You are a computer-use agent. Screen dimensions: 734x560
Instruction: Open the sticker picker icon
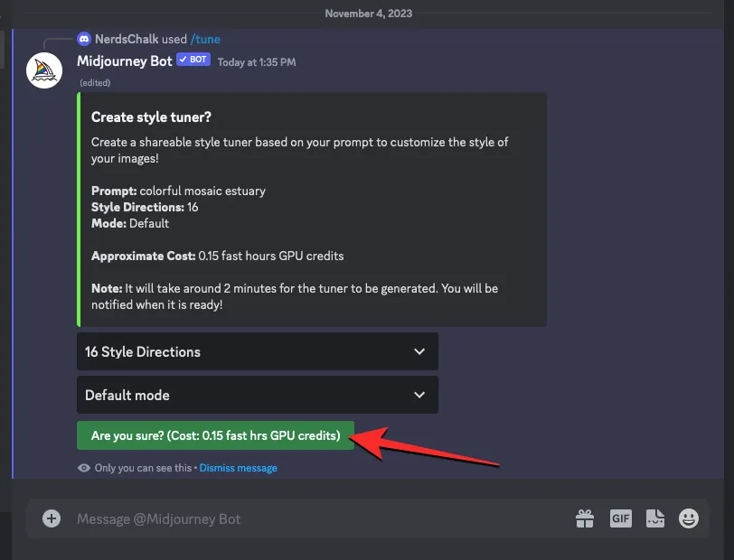(654, 518)
